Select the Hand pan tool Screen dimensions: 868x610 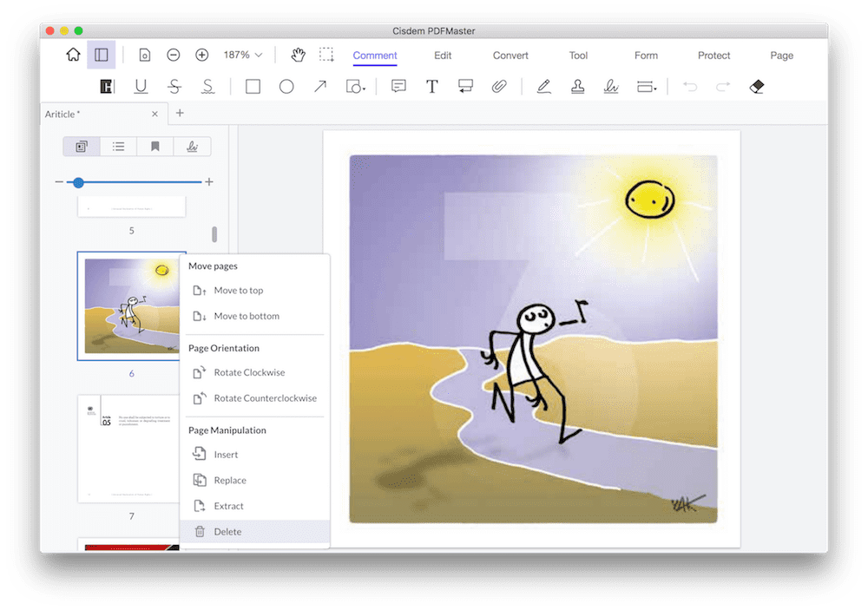(298, 55)
